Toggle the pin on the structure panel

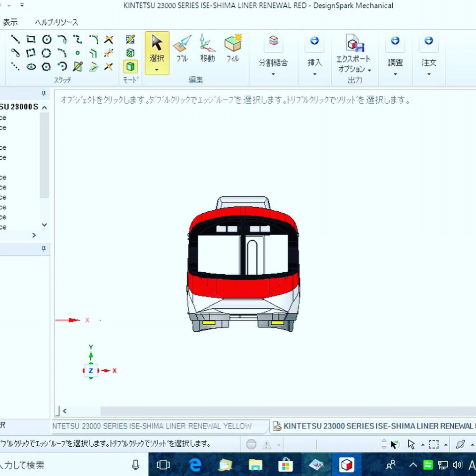point(44,93)
